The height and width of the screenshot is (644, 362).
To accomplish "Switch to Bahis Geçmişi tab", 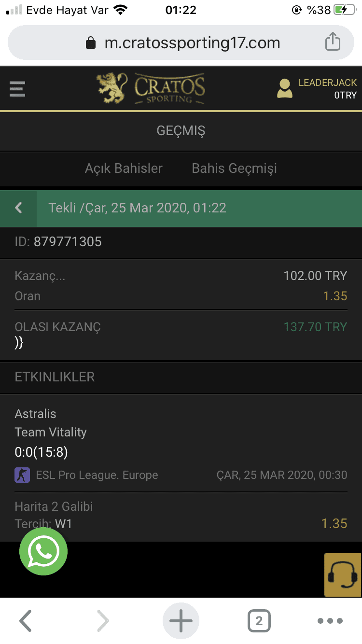I will pos(235,168).
